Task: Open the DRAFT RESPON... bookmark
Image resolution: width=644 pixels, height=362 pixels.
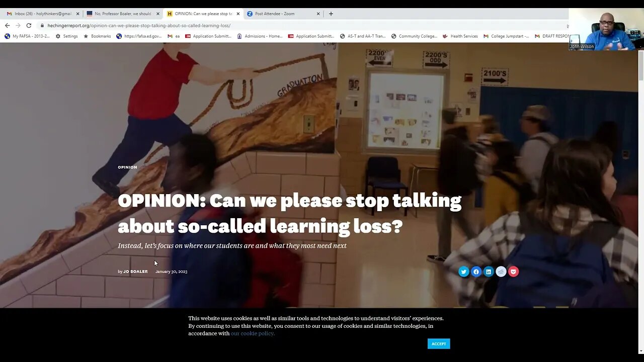Action: coord(551,36)
